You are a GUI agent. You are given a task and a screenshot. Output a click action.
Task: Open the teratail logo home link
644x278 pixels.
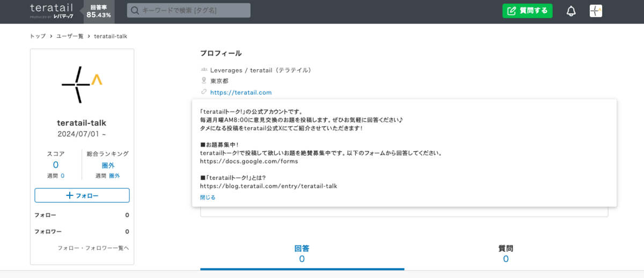(52, 11)
